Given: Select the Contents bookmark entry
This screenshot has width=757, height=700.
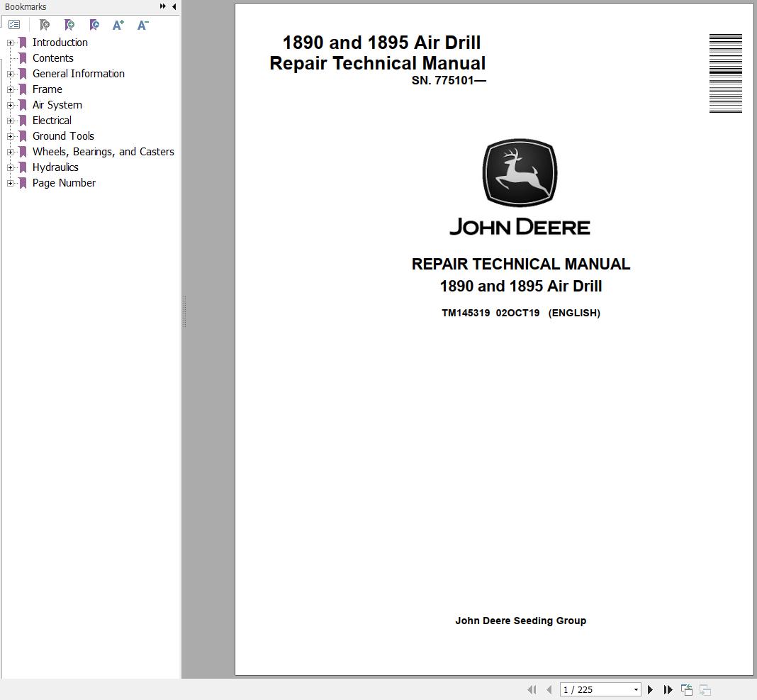Looking at the screenshot, I should 52,57.
